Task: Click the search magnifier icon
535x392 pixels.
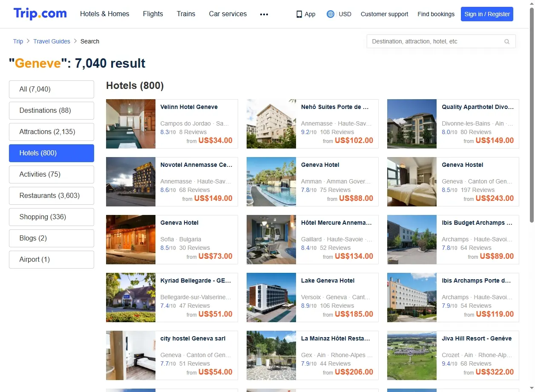Action: (x=507, y=42)
